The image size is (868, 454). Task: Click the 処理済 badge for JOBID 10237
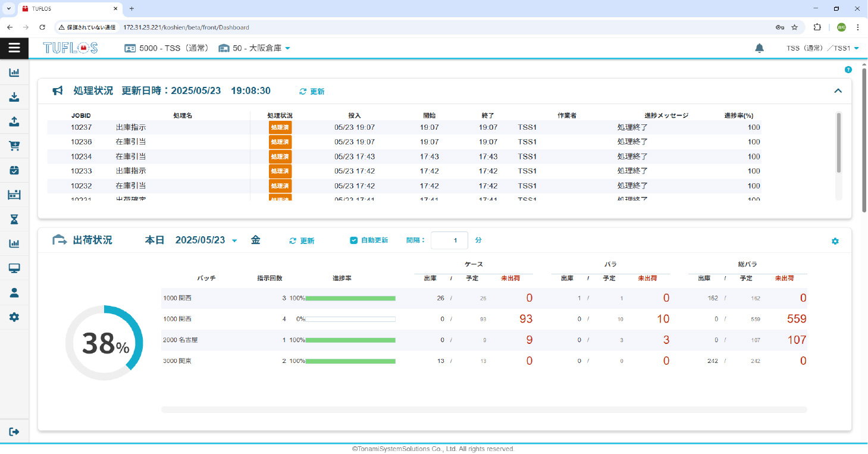pos(280,127)
